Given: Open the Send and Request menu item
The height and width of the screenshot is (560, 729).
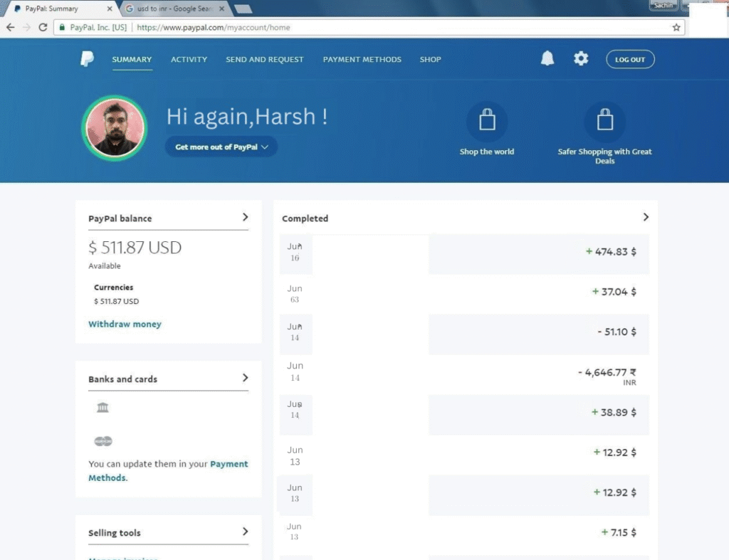Looking at the screenshot, I should [x=264, y=60].
